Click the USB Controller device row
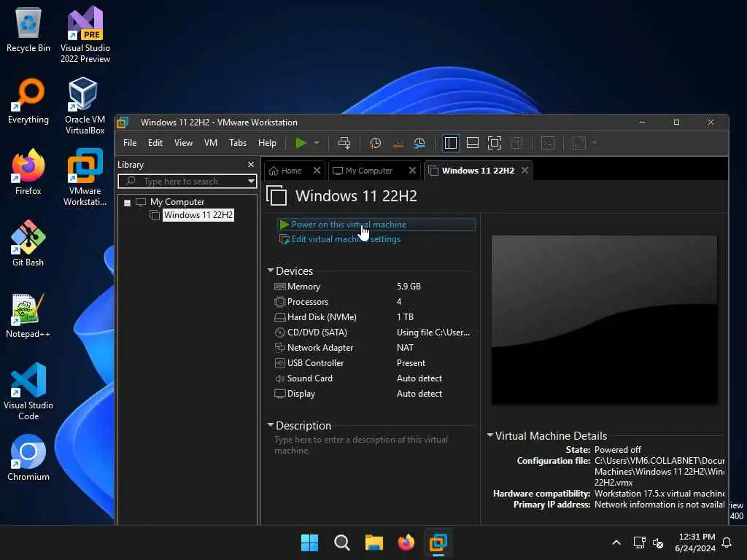The height and width of the screenshot is (560, 747). 373,363
